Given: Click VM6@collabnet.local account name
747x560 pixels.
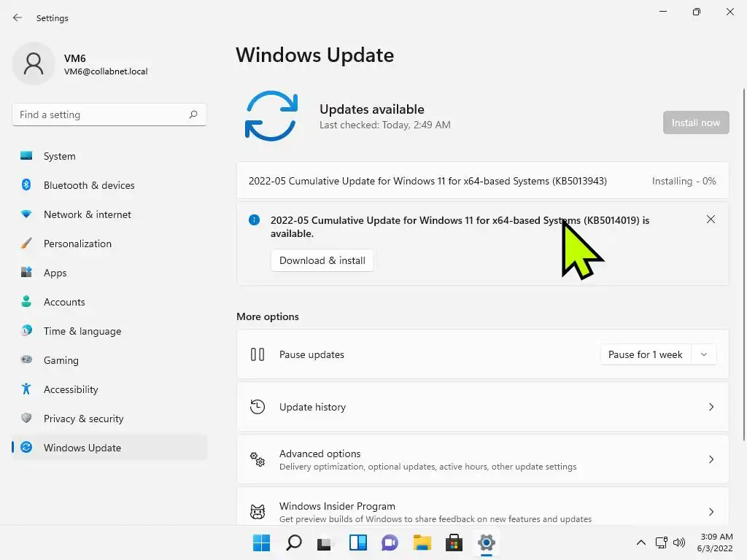Looking at the screenshot, I should [x=106, y=71].
